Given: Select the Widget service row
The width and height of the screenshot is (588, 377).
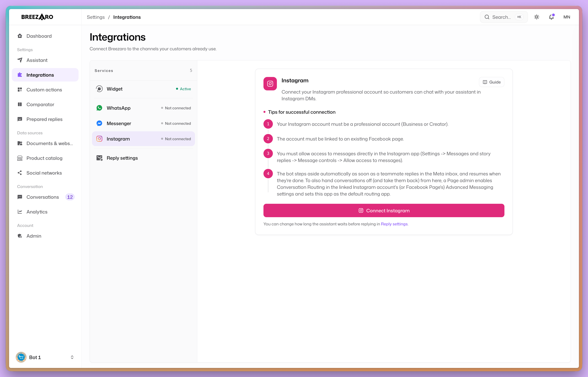Looking at the screenshot, I should pos(143,89).
